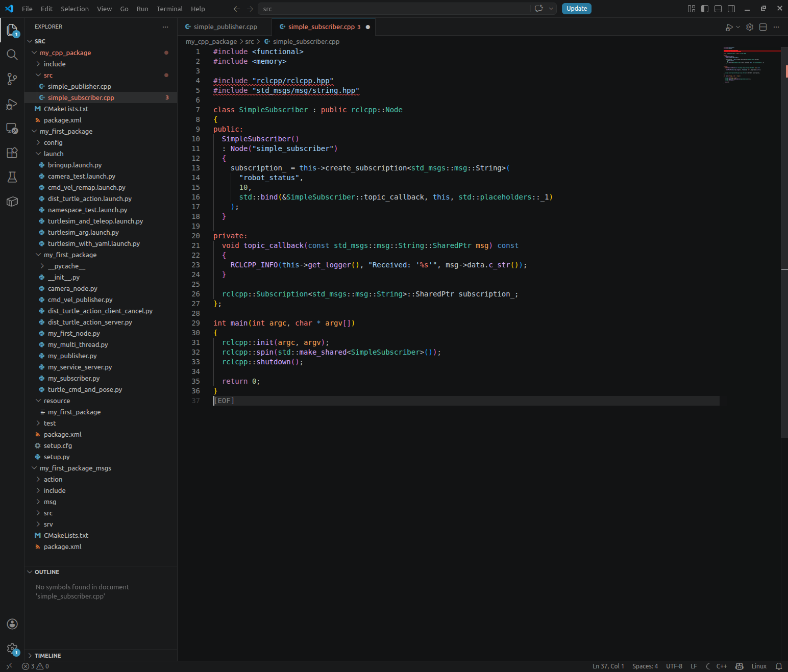Click the Customize Layout icon
Image resolution: width=788 pixels, height=672 pixels.
click(x=692, y=9)
